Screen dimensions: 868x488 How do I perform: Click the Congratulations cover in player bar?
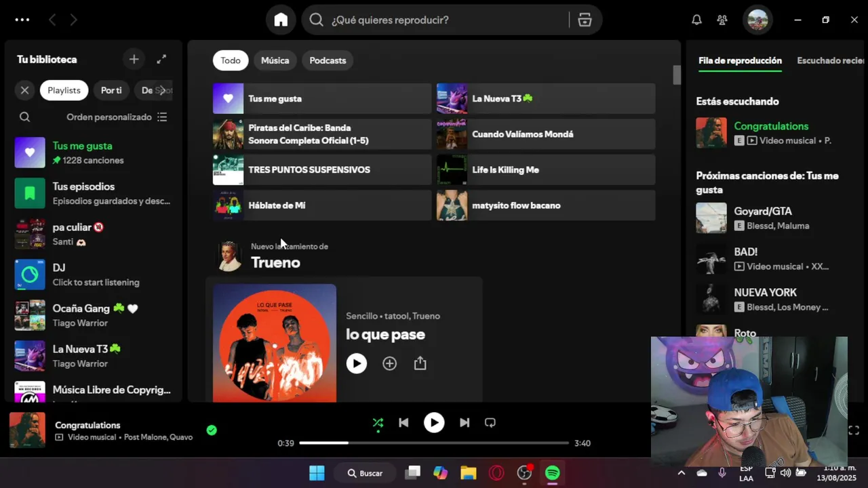click(x=27, y=430)
